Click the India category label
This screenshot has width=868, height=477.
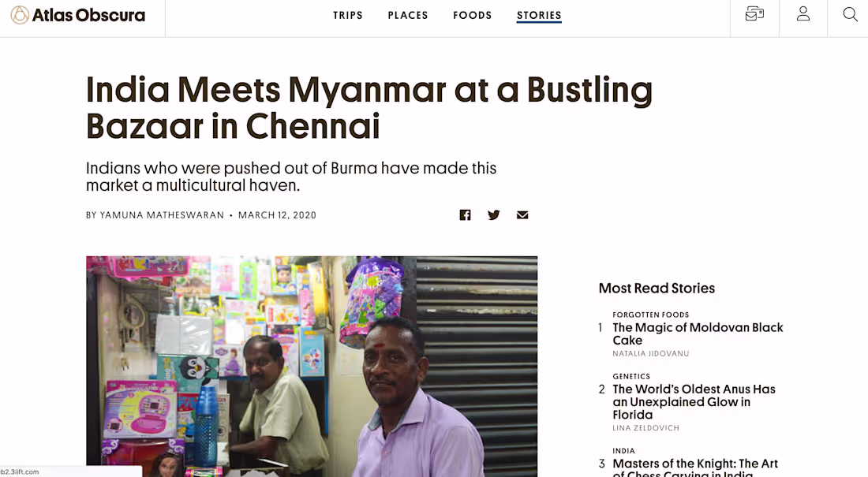click(x=623, y=451)
